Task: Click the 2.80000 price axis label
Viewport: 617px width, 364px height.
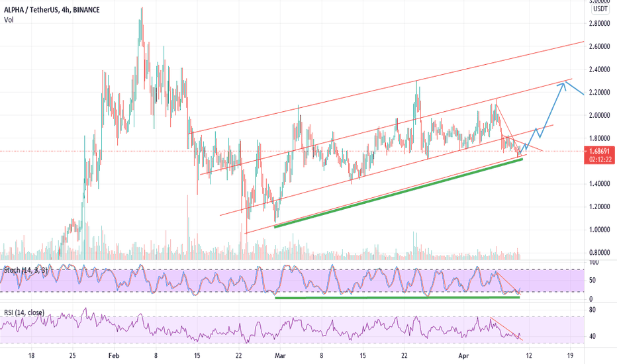Action: click(x=599, y=24)
